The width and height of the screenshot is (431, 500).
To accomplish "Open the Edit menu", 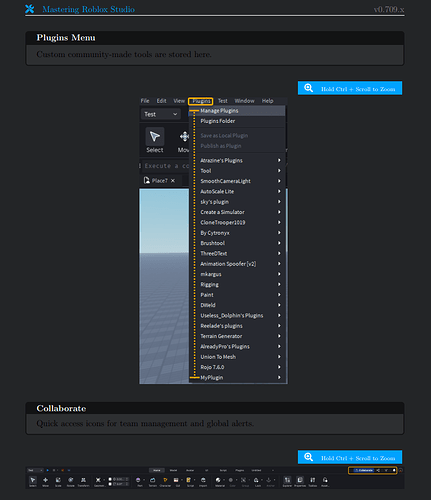I will pyautogui.click(x=161, y=101).
